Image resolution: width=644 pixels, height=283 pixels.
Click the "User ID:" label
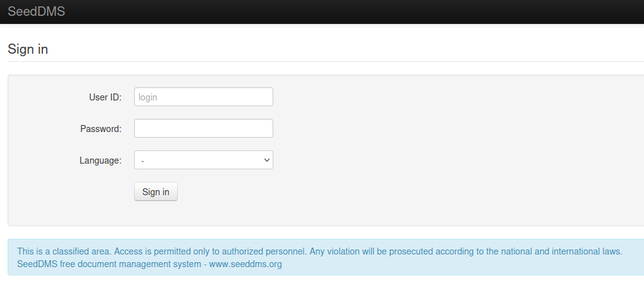[105, 97]
